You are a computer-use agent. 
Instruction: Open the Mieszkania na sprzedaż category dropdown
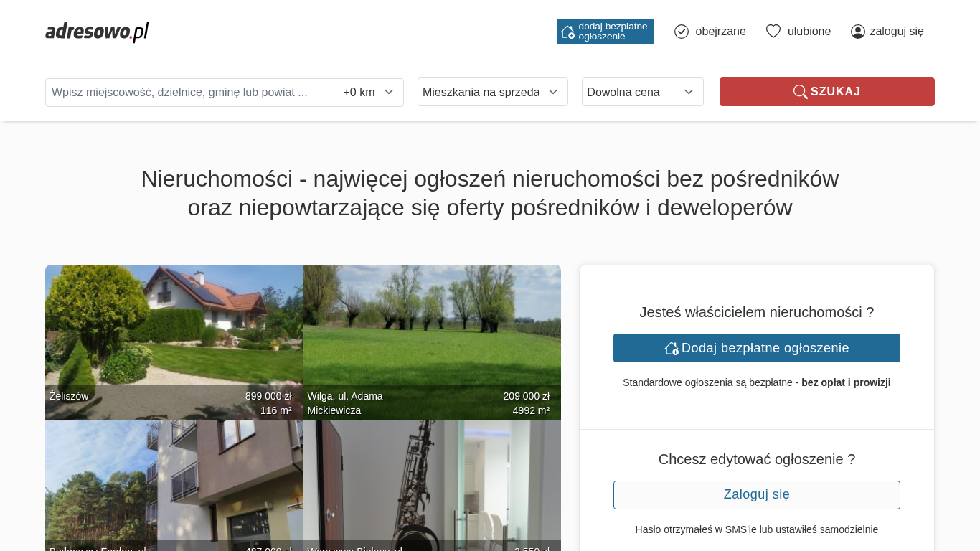tap(492, 92)
